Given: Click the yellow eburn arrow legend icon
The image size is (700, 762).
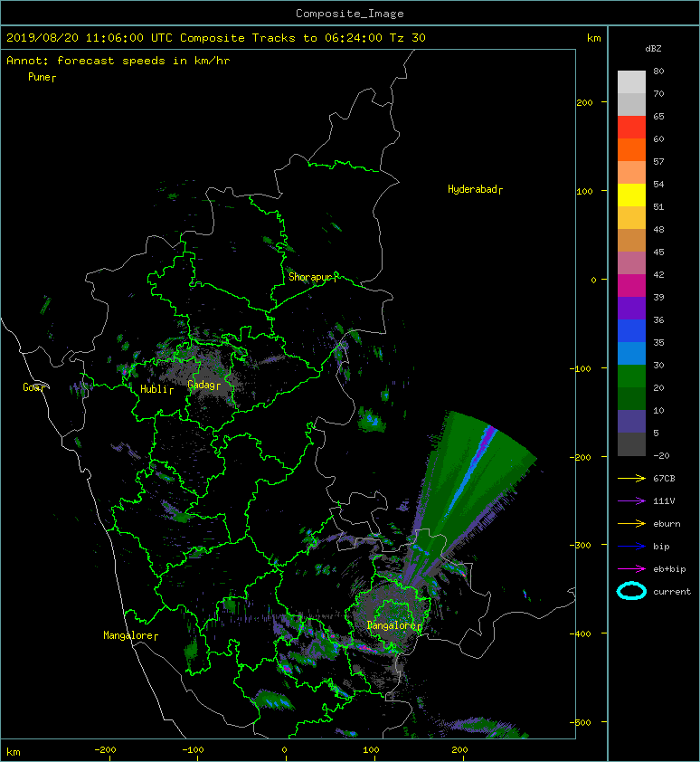Looking at the screenshot, I should click(x=631, y=524).
